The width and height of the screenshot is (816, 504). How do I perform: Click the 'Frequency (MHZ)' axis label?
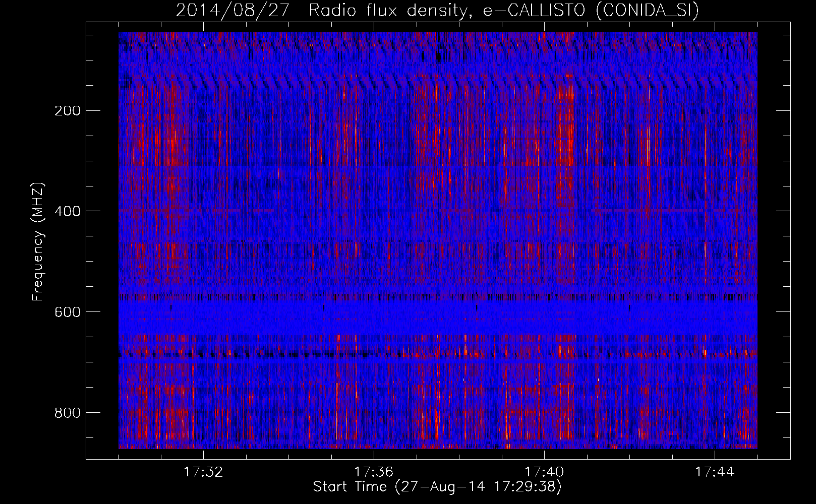(x=38, y=241)
